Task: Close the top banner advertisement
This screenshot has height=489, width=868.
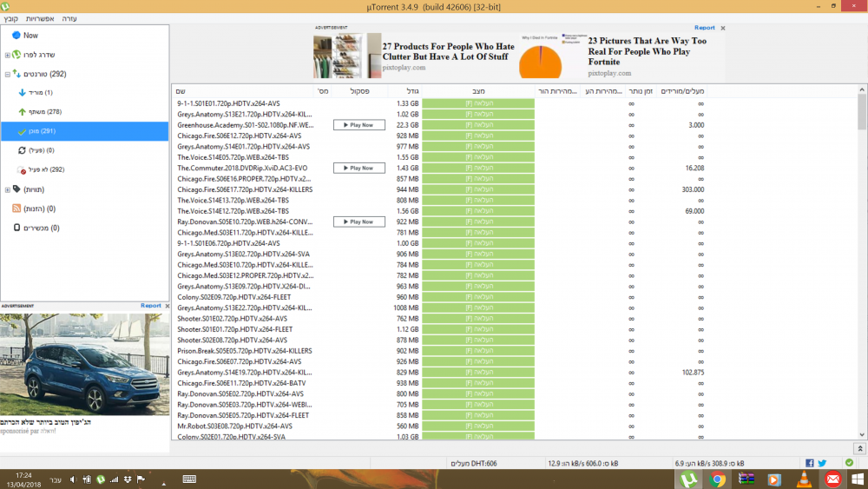Action: 723,28
